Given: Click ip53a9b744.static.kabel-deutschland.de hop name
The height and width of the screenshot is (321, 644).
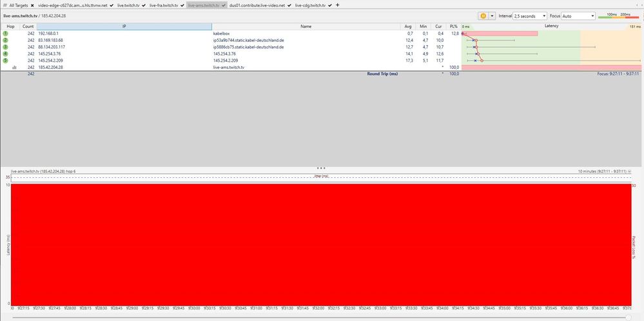Looking at the screenshot, I should pos(249,40).
